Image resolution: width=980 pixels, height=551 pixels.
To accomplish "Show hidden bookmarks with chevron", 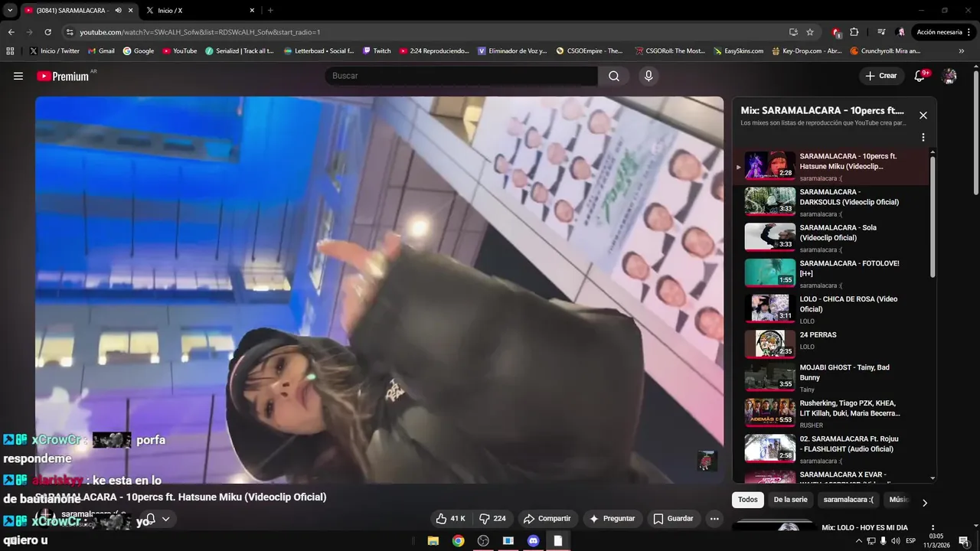I will (962, 51).
